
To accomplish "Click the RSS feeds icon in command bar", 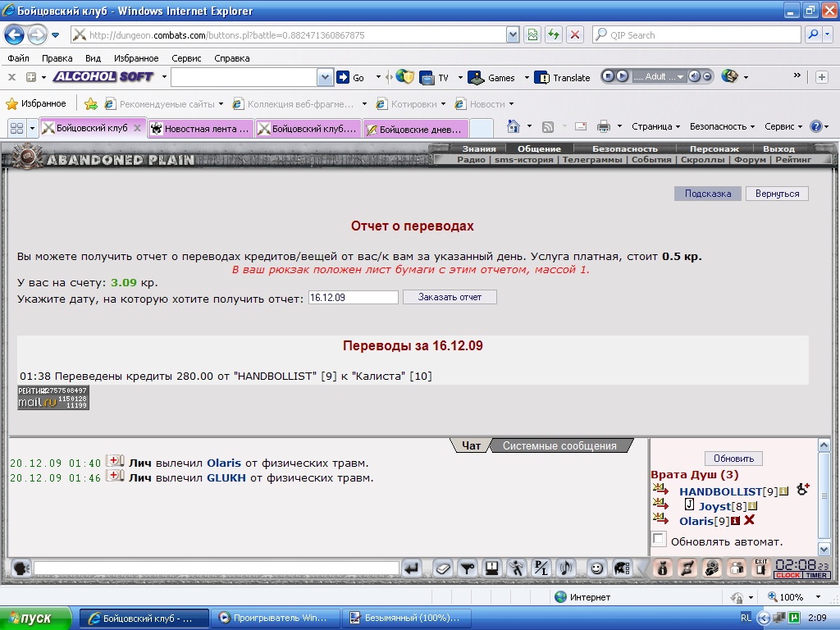I will point(547,127).
